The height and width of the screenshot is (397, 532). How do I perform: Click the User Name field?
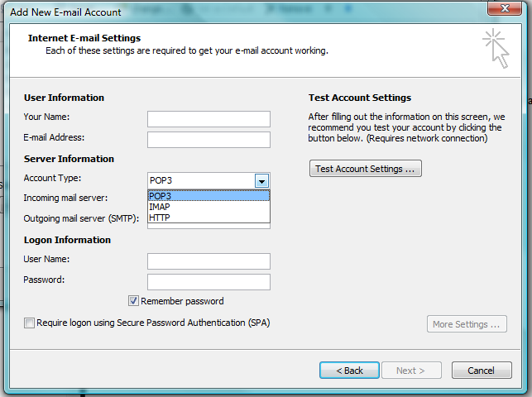pyautogui.click(x=208, y=261)
